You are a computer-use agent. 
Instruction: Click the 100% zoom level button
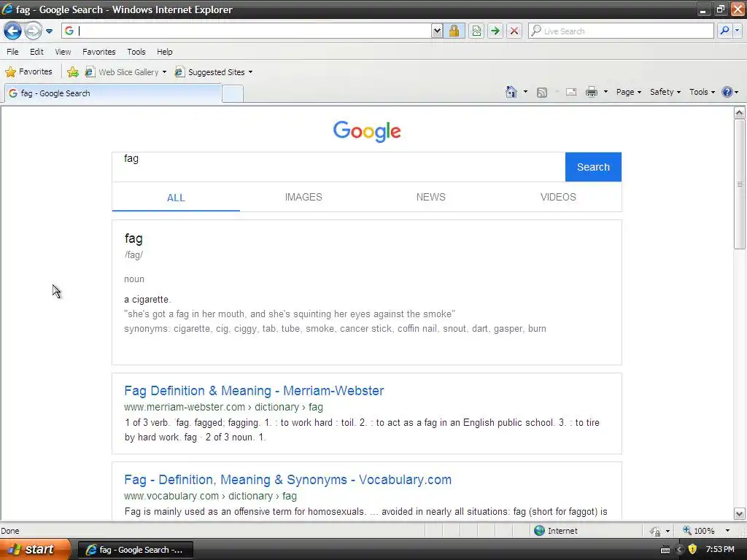(698, 531)
